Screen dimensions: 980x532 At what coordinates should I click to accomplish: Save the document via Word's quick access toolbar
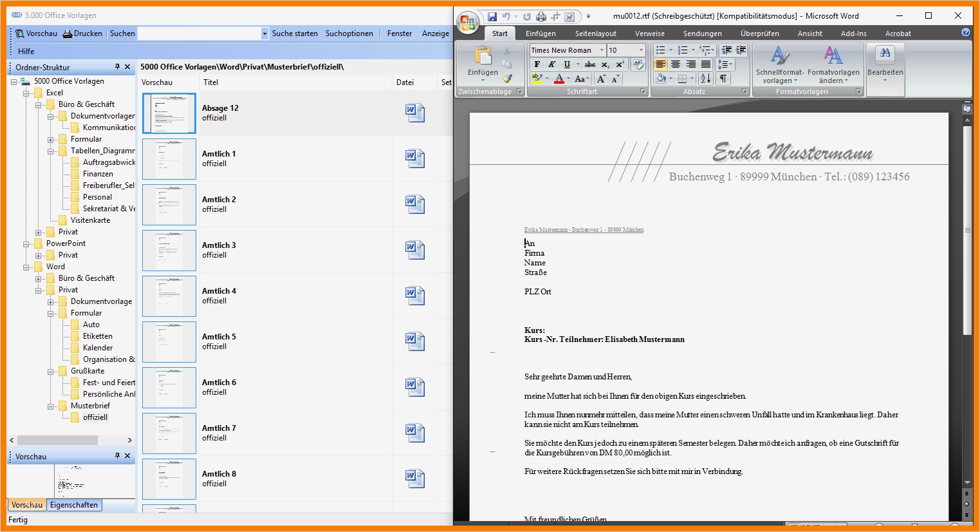click(x=492, y=17)
